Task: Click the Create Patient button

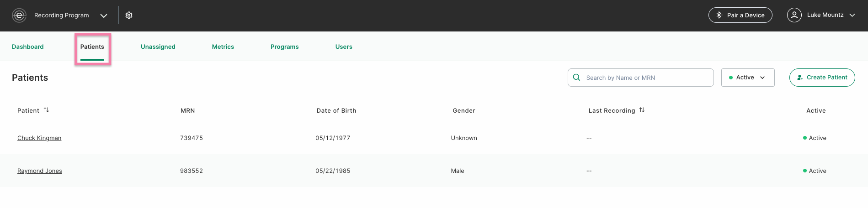Action: (822, 78)
